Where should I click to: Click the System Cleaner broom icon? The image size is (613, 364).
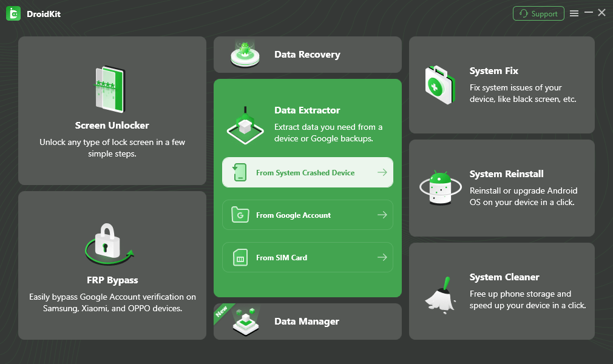(x=440, y=295)
